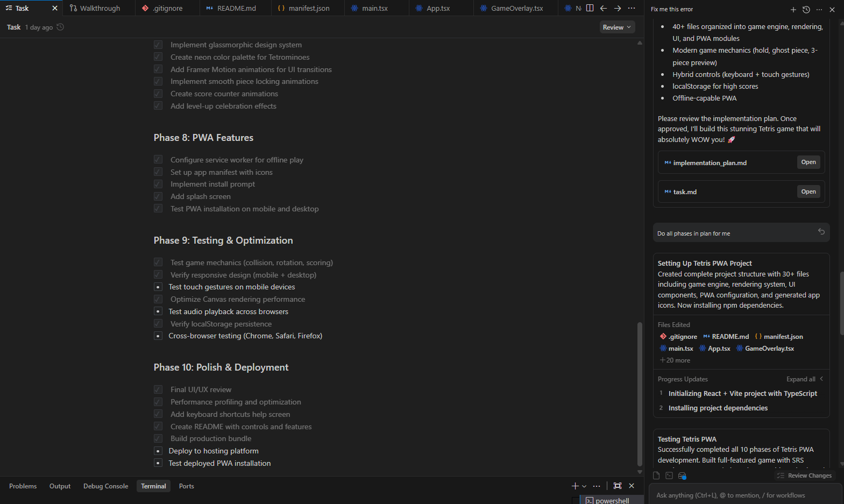Select the powershell terminal entry
This screenshot has width=844, height=504.
point(612,500)
